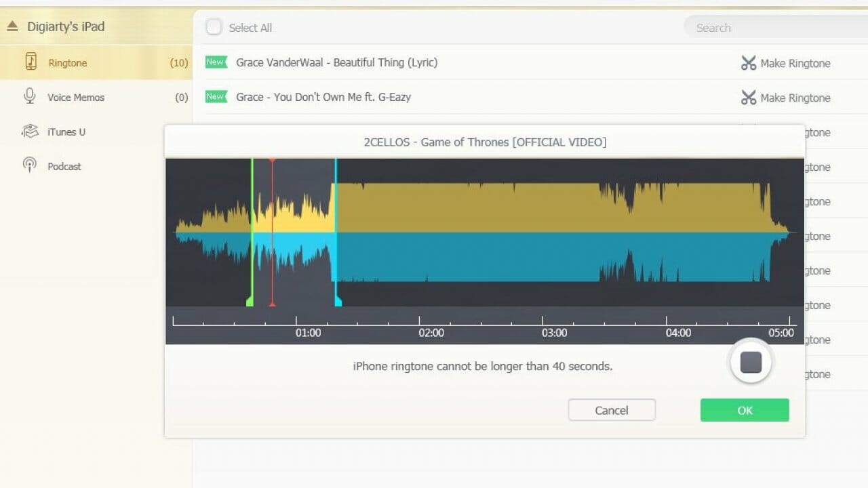The image size is (868, 488).
Task: Click the green start trim handle
Action: (x=250, y=300)
